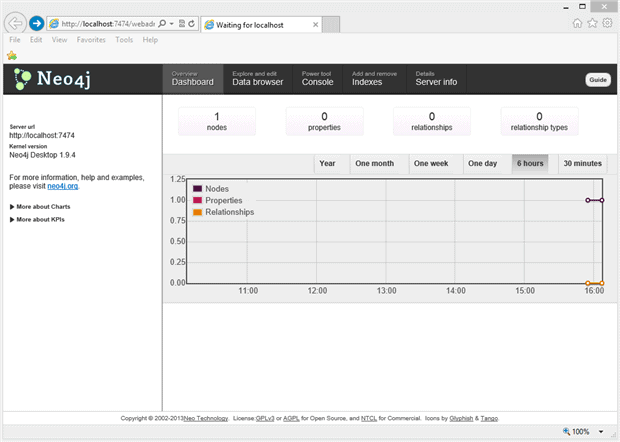Image resolution: width=620 pixels, height=442 pixels.
Task: Click the 'Neo4j Desktop 1.9.4' kernel version text
Action: click(42, 155)
